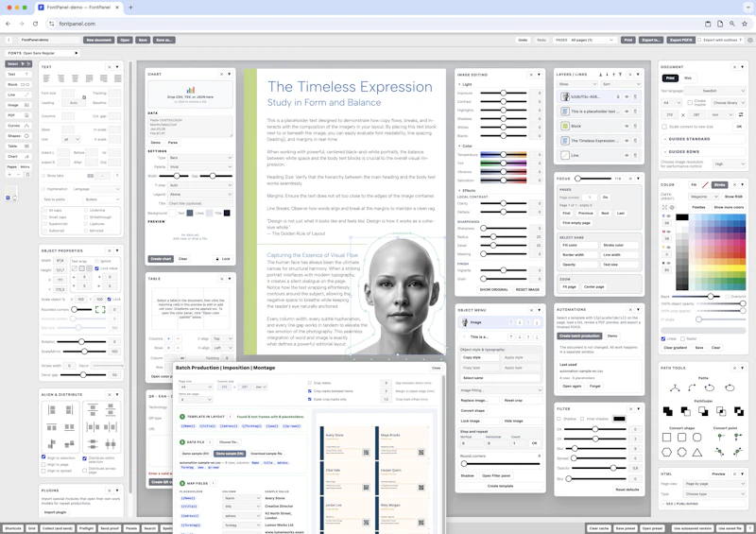Click the last Pathfinder icon in Path Tools
The height and width of the screenshot is (534, 756).
click(739, 411)
